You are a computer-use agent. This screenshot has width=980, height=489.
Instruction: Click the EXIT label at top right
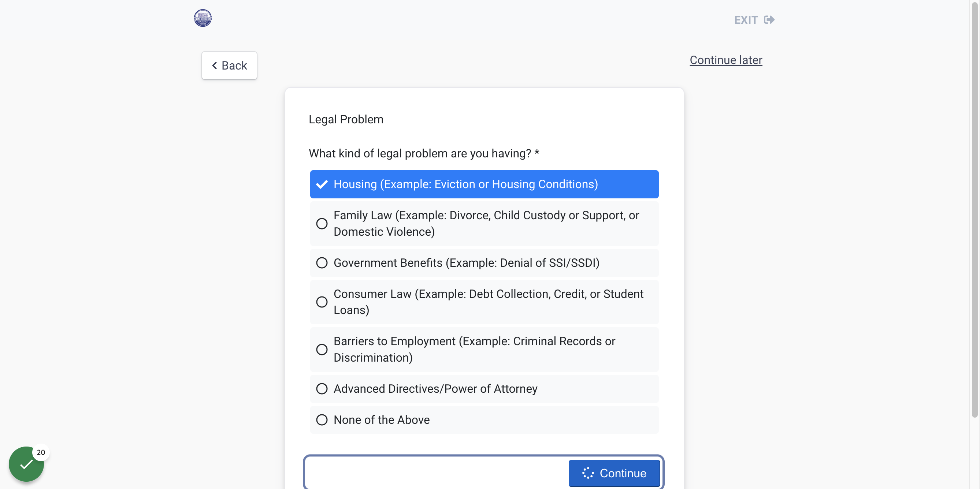point(746,20)
